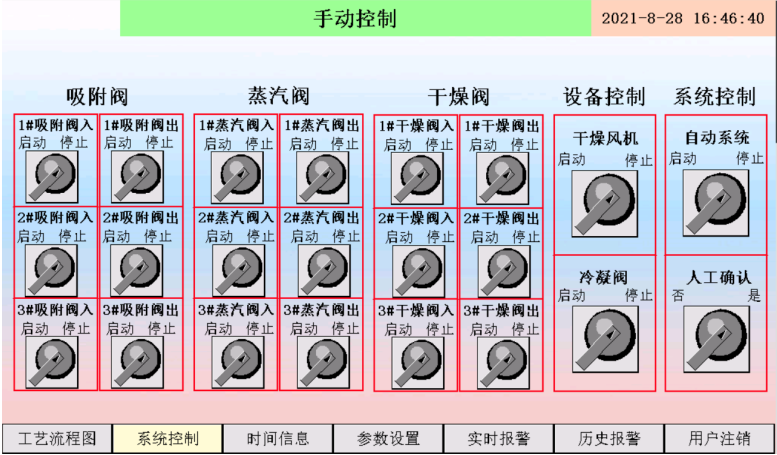Click the 启动 label under 3#干燥阀出

pos(484,329)
